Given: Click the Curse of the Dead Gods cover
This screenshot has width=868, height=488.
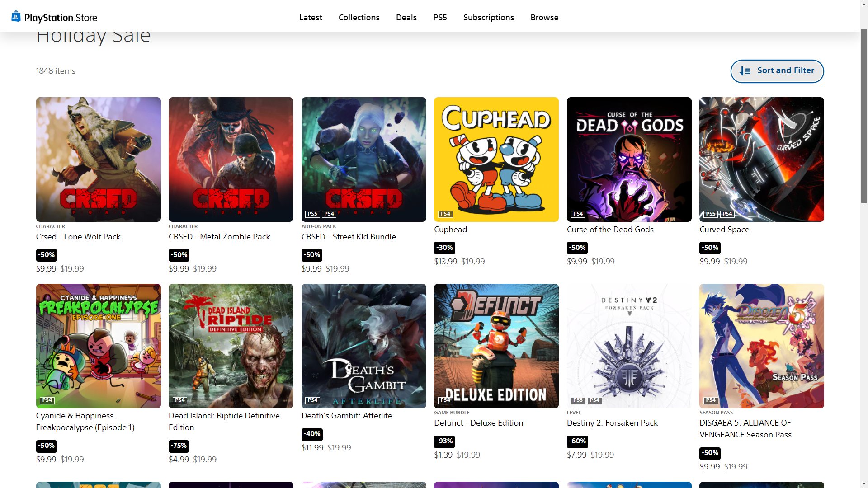Looking at the screenshot, I should [629, 159].
